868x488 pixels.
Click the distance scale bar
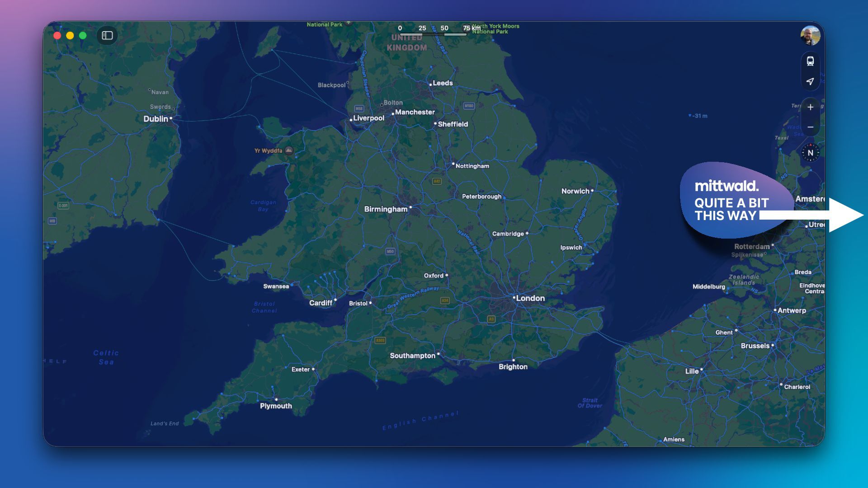coord(433,34)
